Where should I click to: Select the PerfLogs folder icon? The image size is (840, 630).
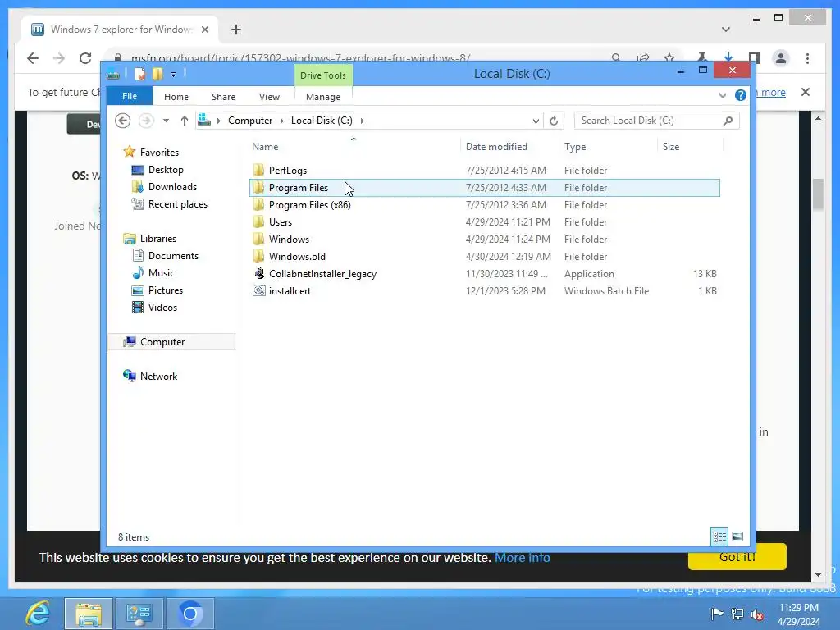pyautogui.click(x=258, y=170)
